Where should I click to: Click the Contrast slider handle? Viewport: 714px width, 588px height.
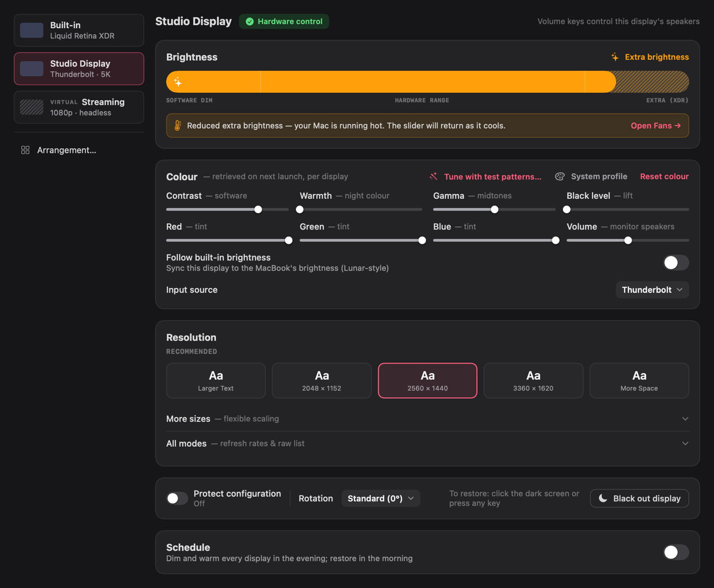pos(258,210)
